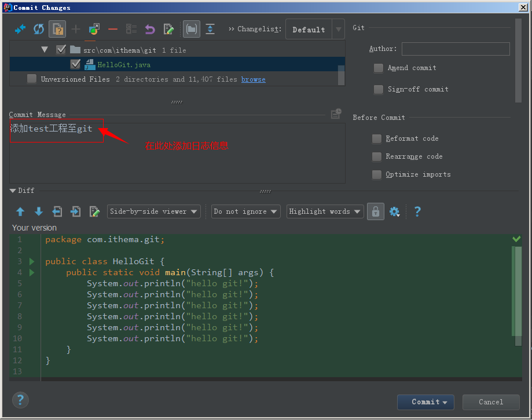
Task: Click the previous difference blue arrow
Action: coord(20,211)
